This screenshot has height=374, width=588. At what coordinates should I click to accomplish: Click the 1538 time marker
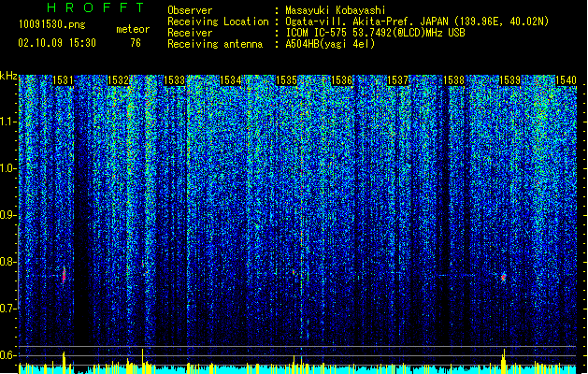(x=453, y=80)
